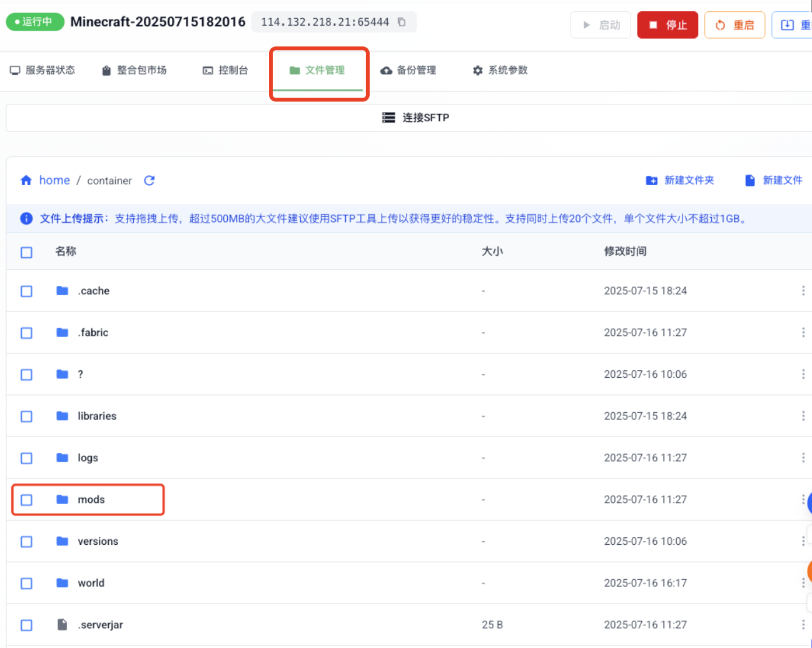This screenshot has height=648, width=812.
Task: Click the SFTP server list icon
Action: click(388, 118)
